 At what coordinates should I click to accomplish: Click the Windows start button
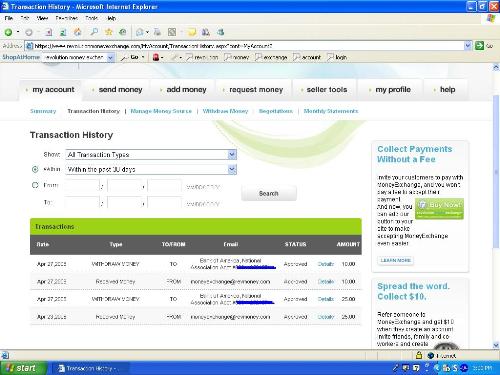pyautogui.click(x=23, y=368)
